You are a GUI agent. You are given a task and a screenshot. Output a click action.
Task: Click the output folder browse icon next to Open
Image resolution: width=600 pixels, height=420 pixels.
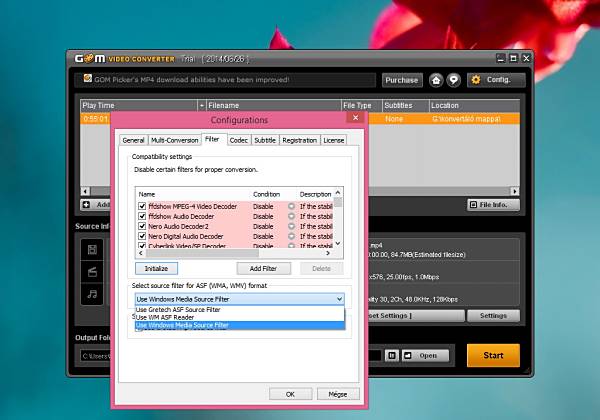coord(392,356)
